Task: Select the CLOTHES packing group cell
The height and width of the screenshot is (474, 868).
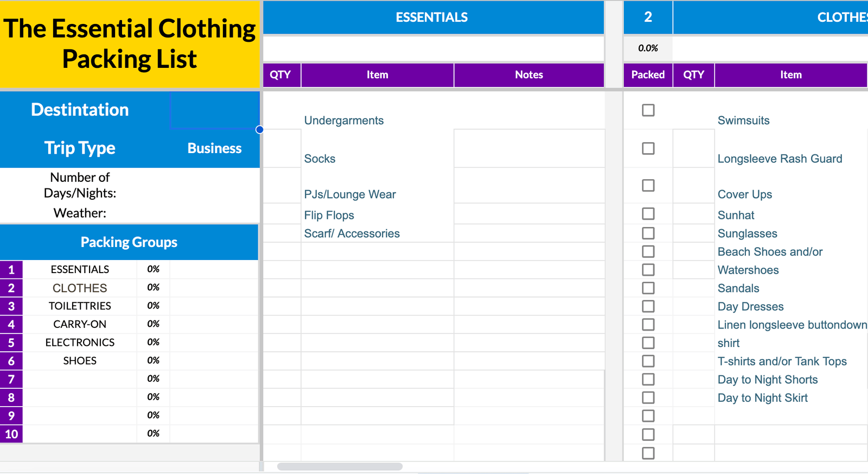Action: click(80, 288)
